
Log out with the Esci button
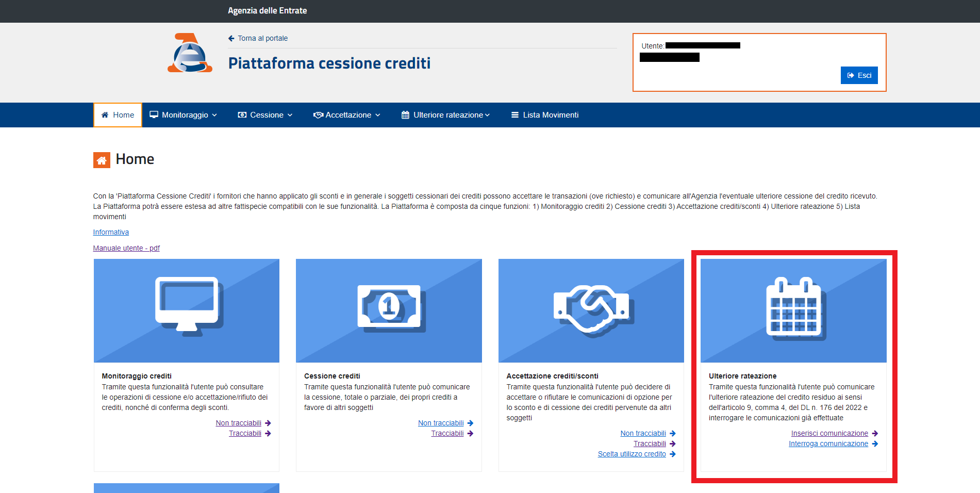859,75
